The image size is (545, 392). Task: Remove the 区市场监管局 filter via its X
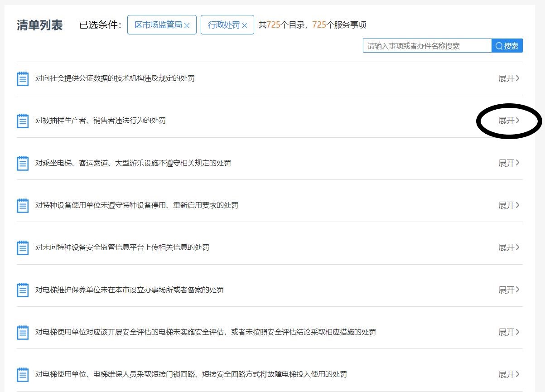click(x=187, y=25)
